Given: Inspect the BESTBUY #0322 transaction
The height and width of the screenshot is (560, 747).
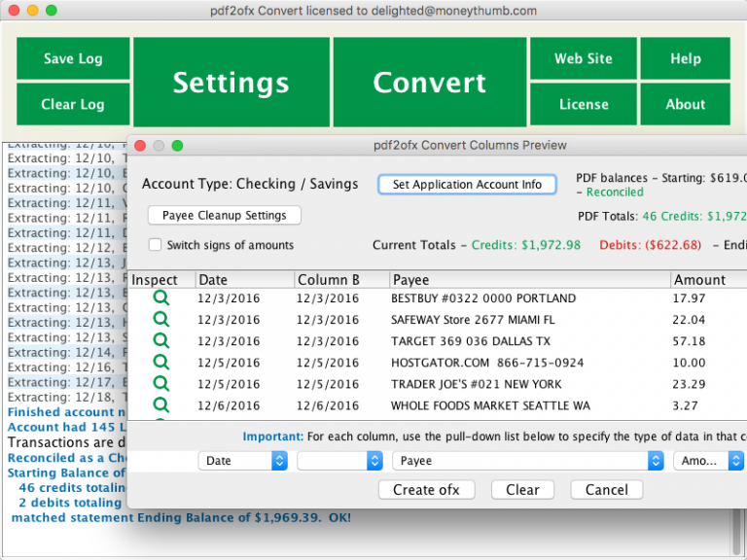Looking at the screenshot, I should pos(161,298).
